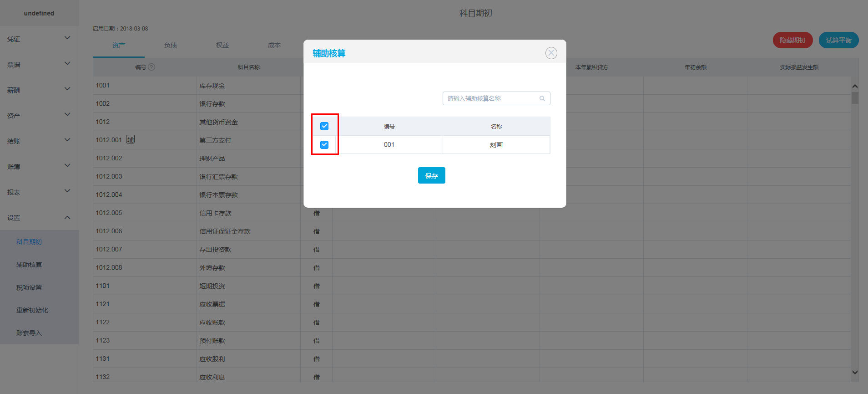
Task: Expand the 票据 sidebar menu
Action: click(x=39, y=65)
